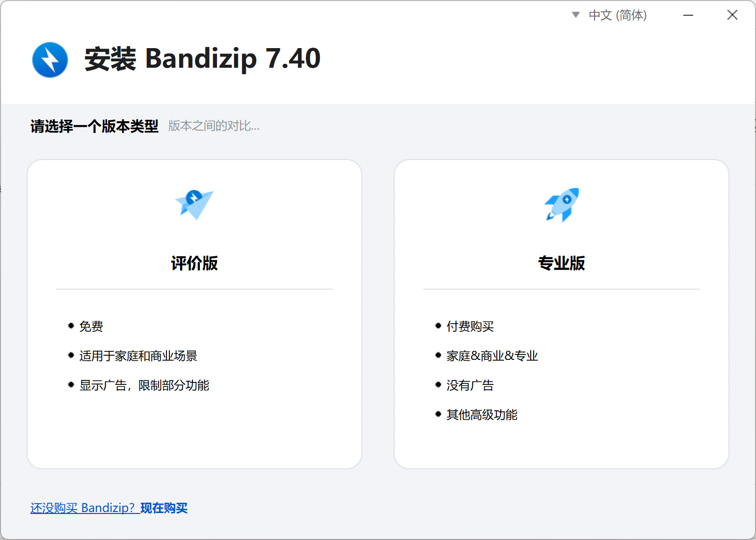756x540 pixels.
Task: Click the plus badge on the rocket icon
Action: tap(567, 199)
